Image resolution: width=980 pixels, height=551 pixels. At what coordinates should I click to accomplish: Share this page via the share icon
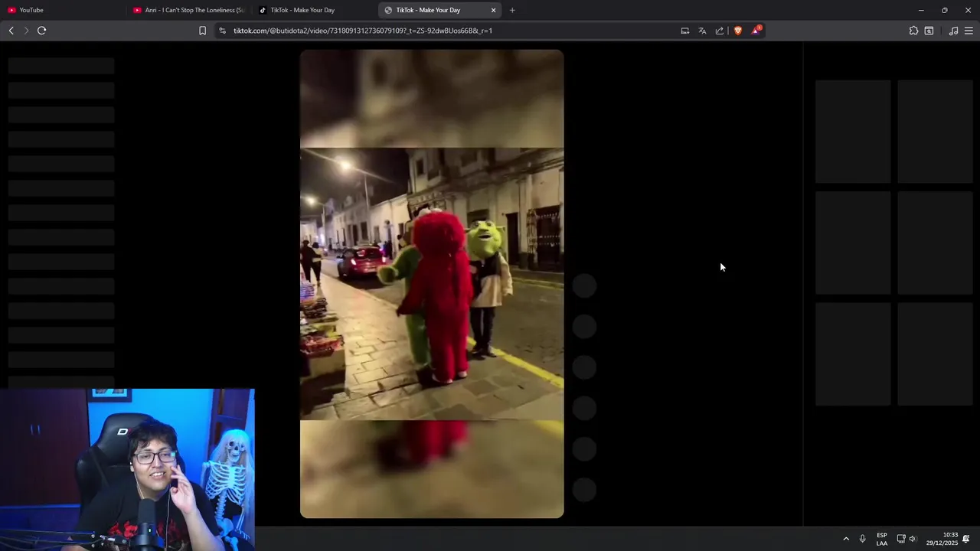(720, 31)
